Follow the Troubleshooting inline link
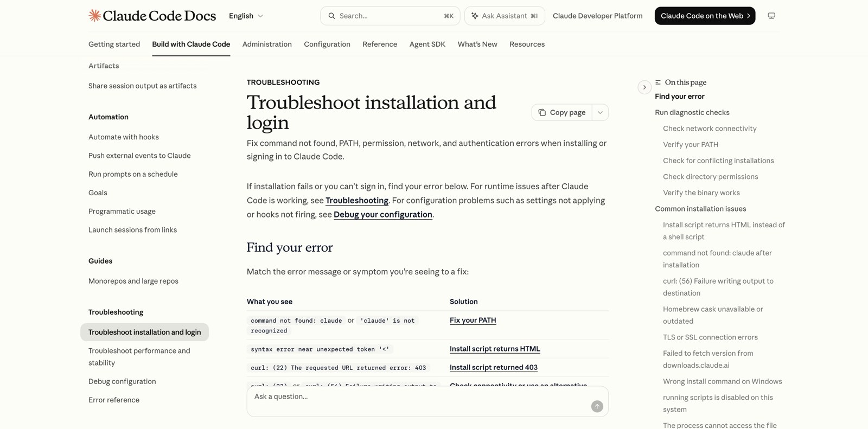Viewport: 868px width, 429px height. (357, 200)
